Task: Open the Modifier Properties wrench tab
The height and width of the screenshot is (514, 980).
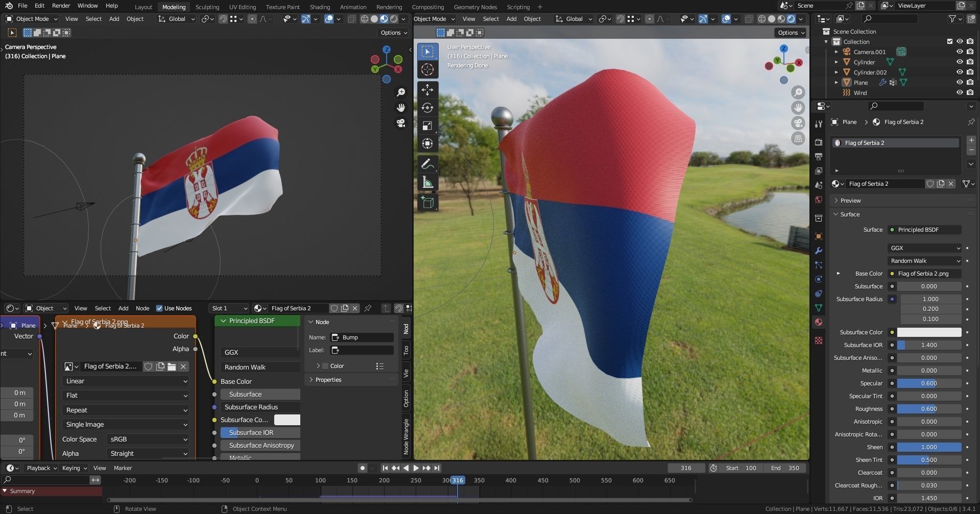Action: [818, 251]
